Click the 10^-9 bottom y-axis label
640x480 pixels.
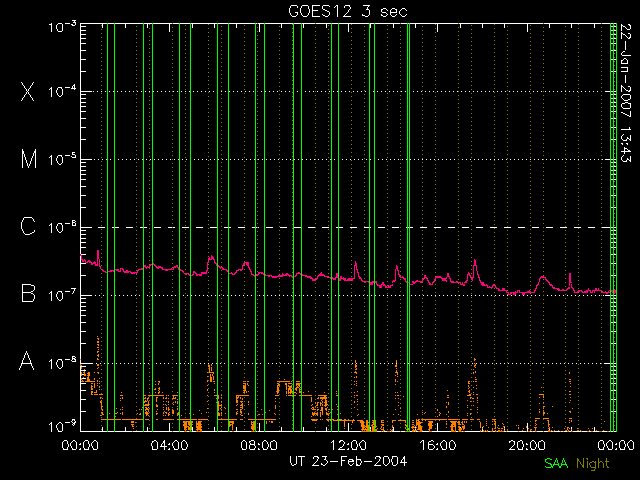coord(62,427)
